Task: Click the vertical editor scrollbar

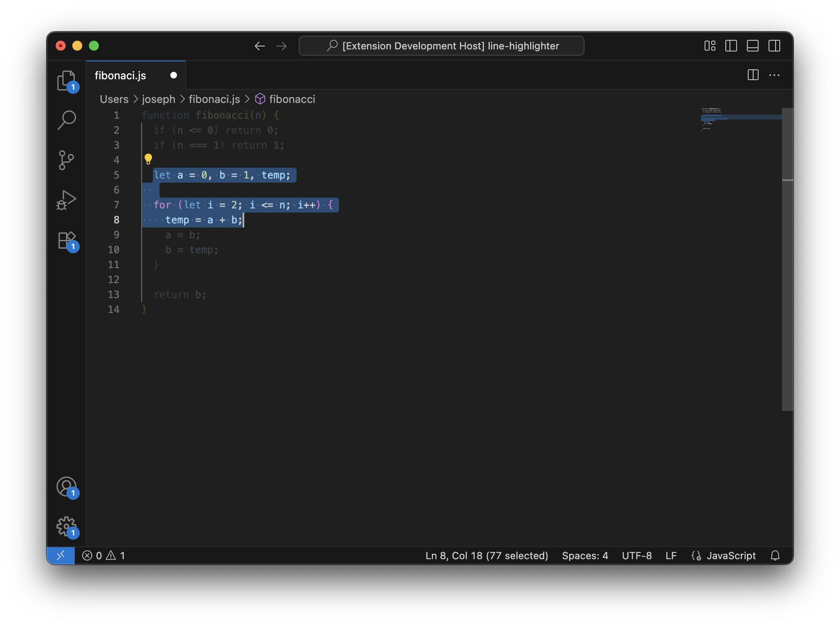Action: tap(788, 259)
